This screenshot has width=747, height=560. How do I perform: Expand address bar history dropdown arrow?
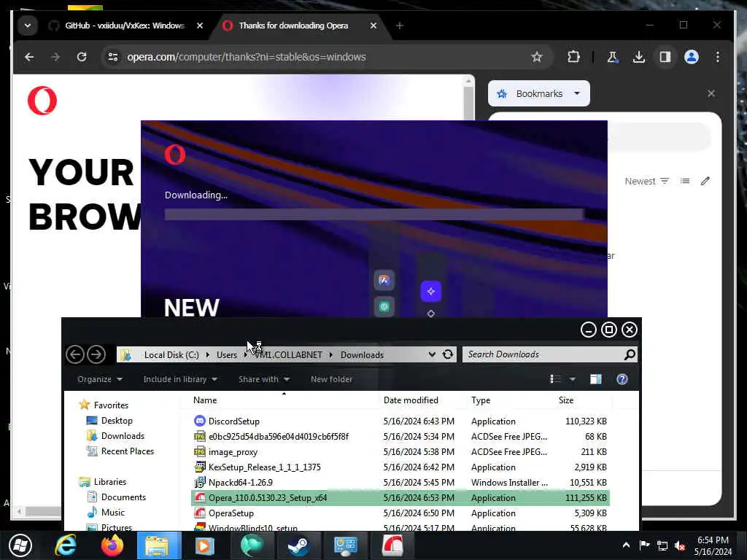[x=432, y=354]
